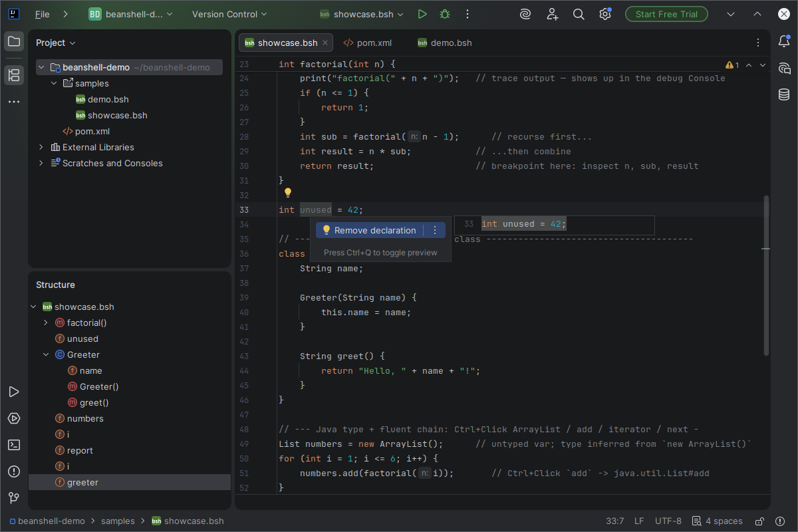Open Search Everywhere magnifier
Image resolution: width=798 pixels, height=532 pixels.
[x=579, y=14]
